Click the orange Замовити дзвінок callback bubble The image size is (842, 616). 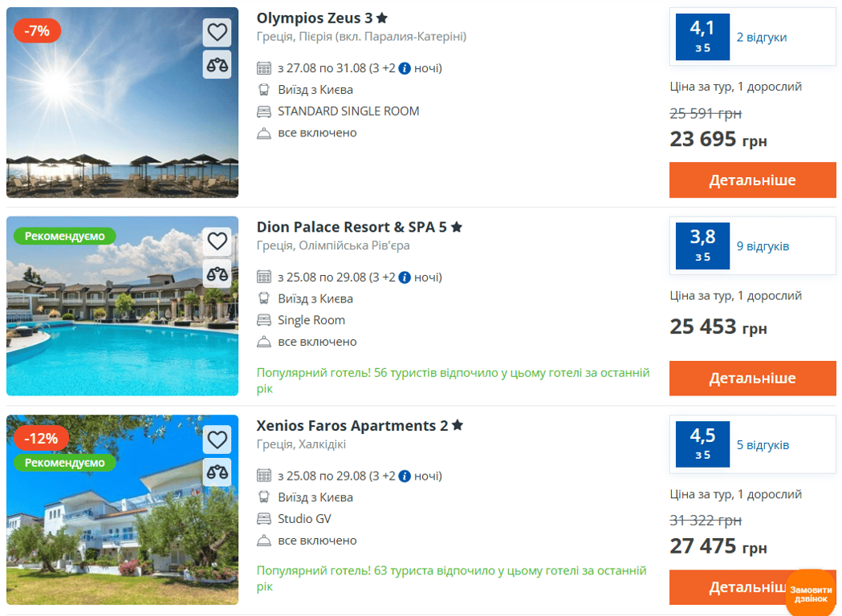pyautogui.click(x=811, y=594)
